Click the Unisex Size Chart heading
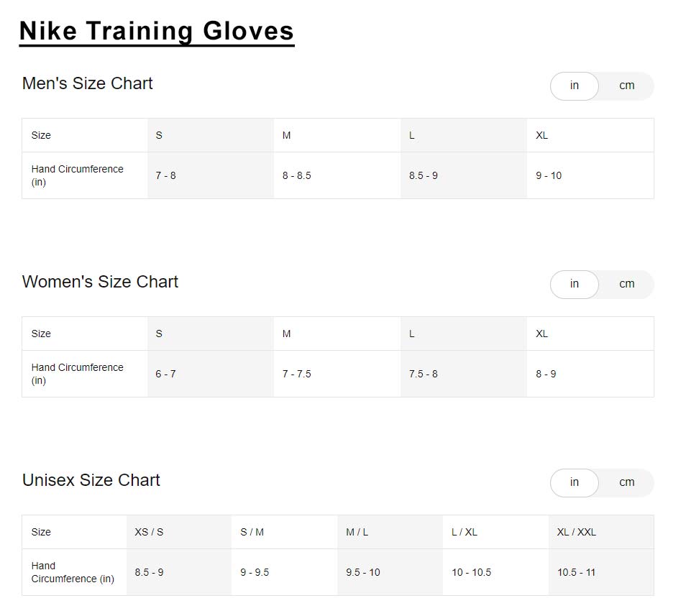This screenshot has width=686, height=616. coord(91,480)
